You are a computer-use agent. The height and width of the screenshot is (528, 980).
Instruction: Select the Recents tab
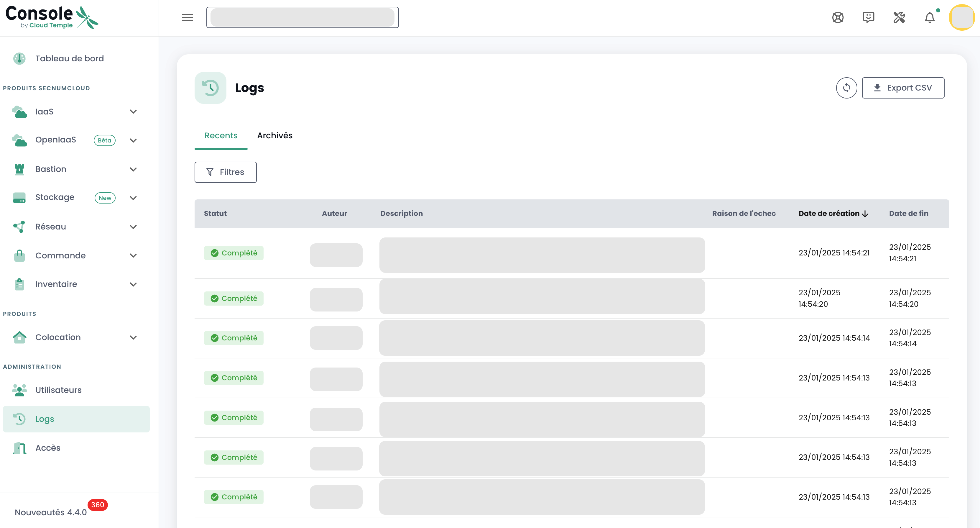pyautogui.click(x=221, y=135)
